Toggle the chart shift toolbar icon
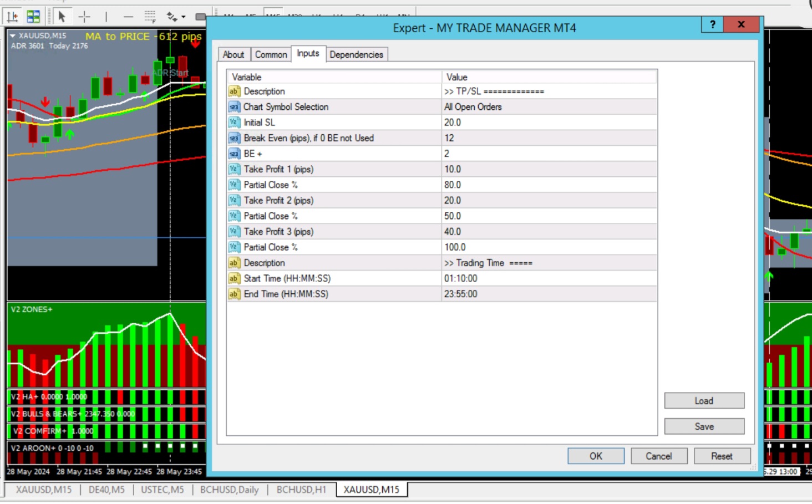 [12, 17]
